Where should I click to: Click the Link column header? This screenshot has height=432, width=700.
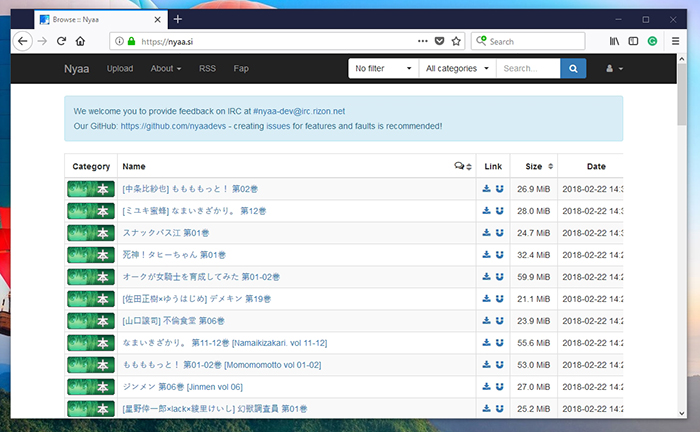point(493,166)
